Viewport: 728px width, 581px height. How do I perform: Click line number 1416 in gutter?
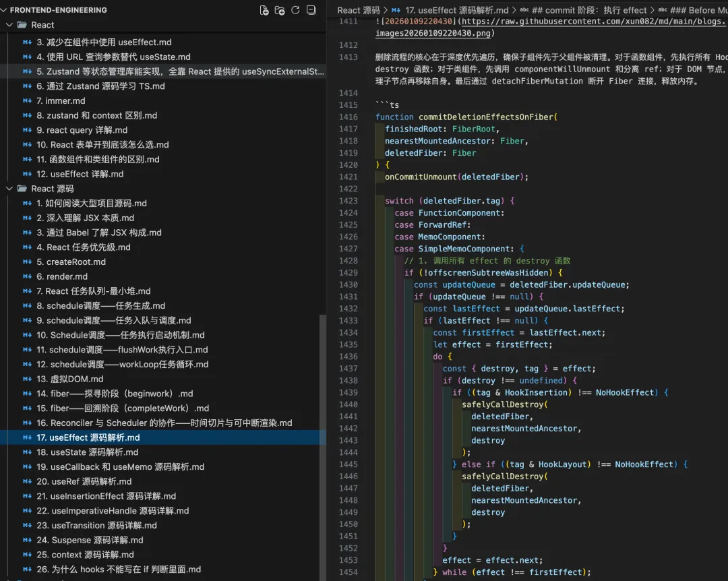coord(348,117)
